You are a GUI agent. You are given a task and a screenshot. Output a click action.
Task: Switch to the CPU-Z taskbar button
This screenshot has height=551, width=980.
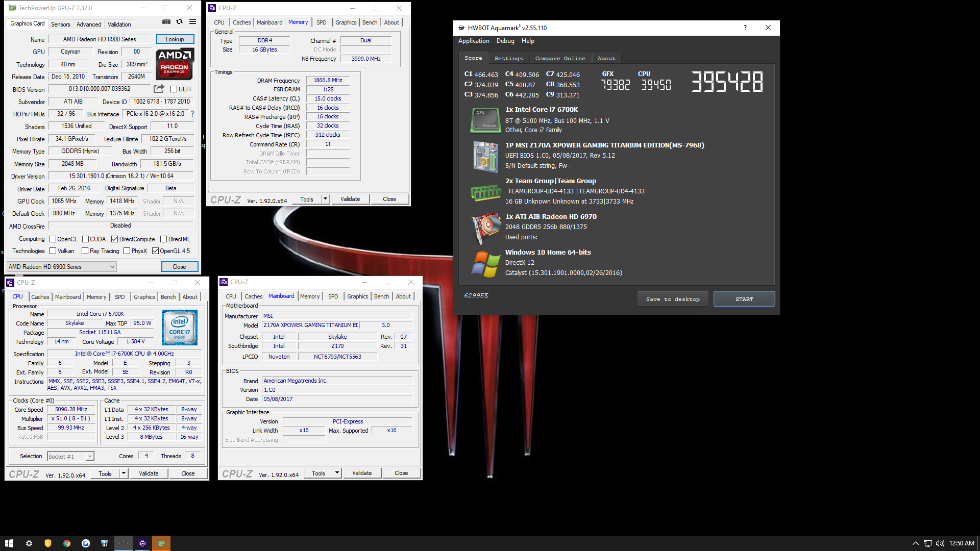(x=142, y=543)
